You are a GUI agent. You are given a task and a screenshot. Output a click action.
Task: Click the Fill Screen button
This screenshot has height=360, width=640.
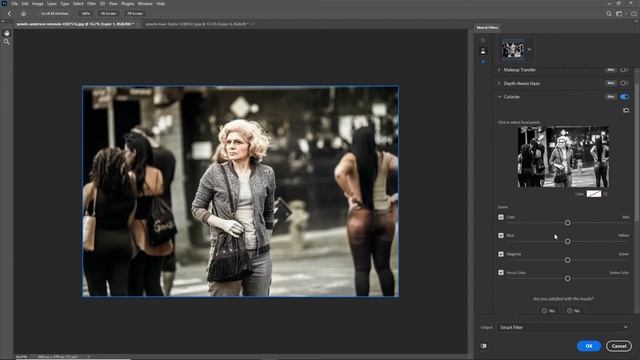point(135,13)
